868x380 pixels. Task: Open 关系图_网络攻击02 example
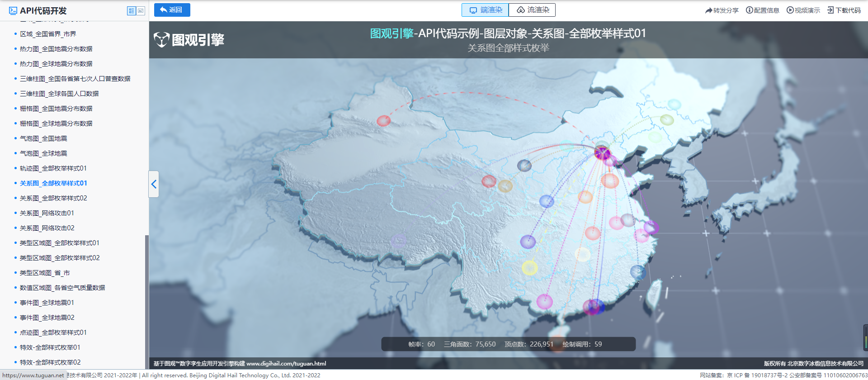pyautogui.click(x=47, y=228)
